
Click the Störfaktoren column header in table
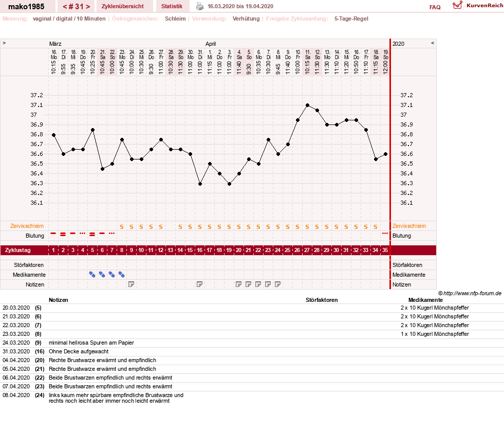click(322, 300)
